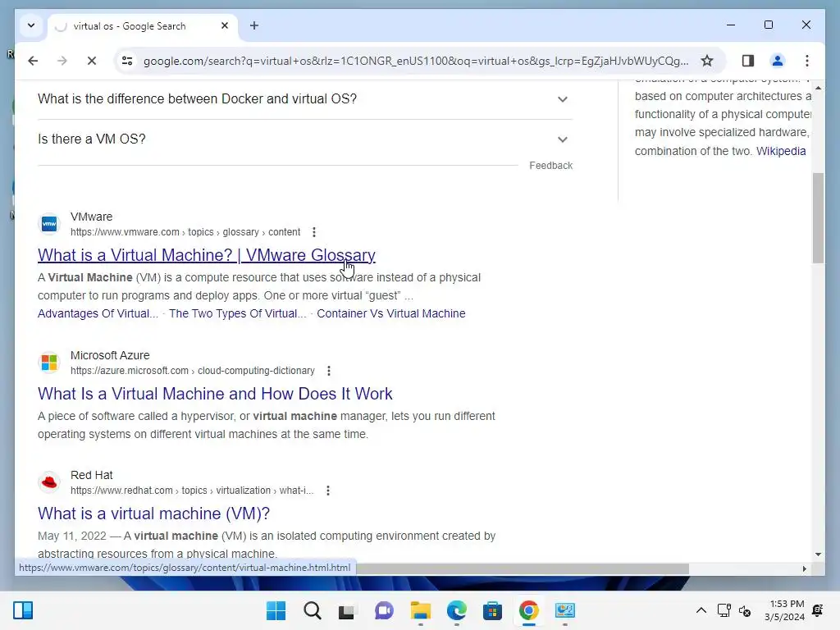Open the Windows Start menu

(276, 610)
